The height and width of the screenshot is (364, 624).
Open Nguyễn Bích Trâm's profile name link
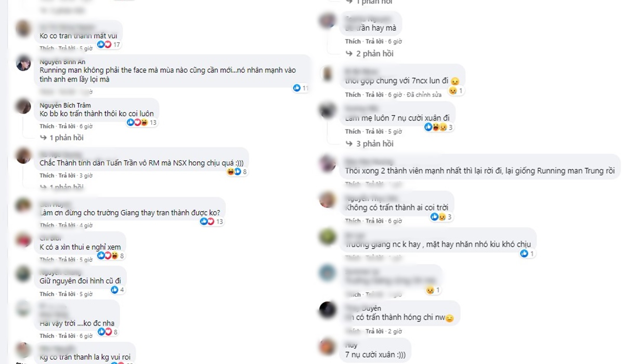click(65, 106)
